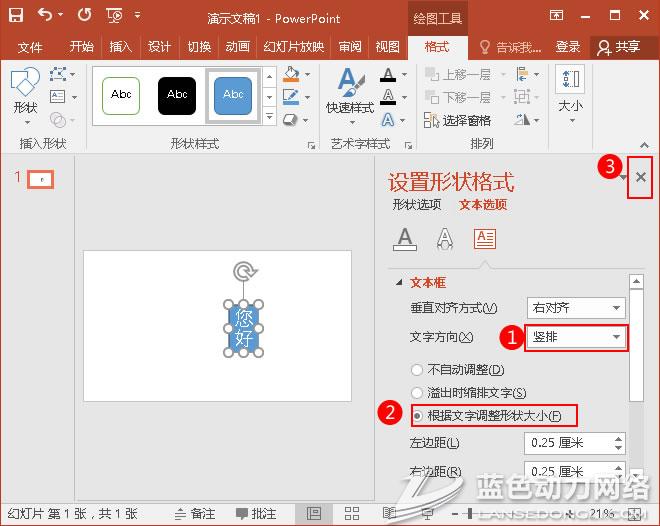The height and width of the screenshot is (526, 660).
Task: Select 'Shrink text on overflow' radio option
Action: coord(417,393)
